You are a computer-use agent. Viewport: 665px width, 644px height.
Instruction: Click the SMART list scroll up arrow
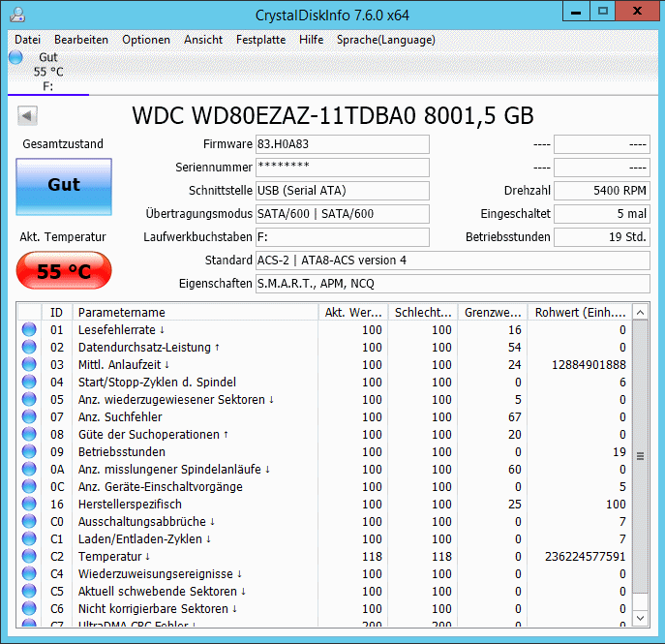coord(641,313)
